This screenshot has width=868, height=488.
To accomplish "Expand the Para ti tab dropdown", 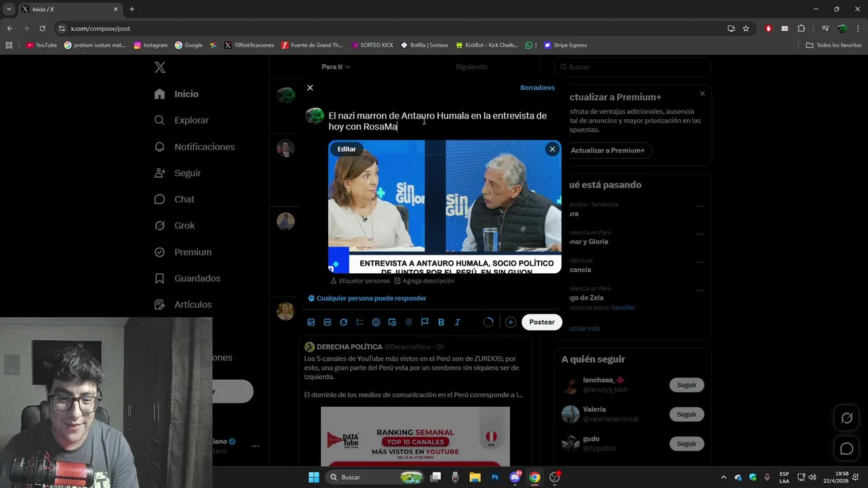I will click(x=336, y=66).
